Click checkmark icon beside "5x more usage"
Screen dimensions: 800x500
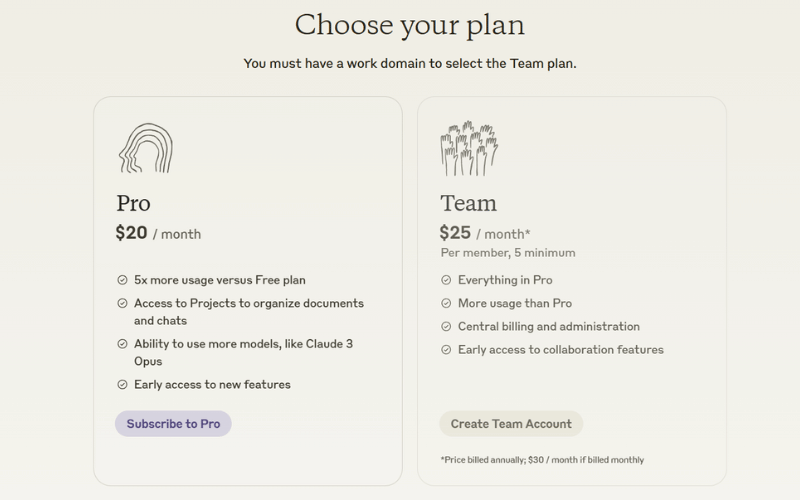click(122, 280)
